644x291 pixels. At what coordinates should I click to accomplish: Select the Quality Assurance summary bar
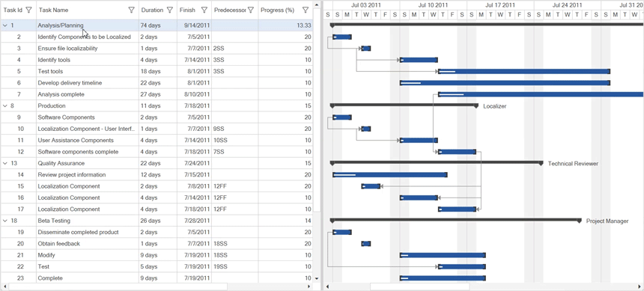437,163
